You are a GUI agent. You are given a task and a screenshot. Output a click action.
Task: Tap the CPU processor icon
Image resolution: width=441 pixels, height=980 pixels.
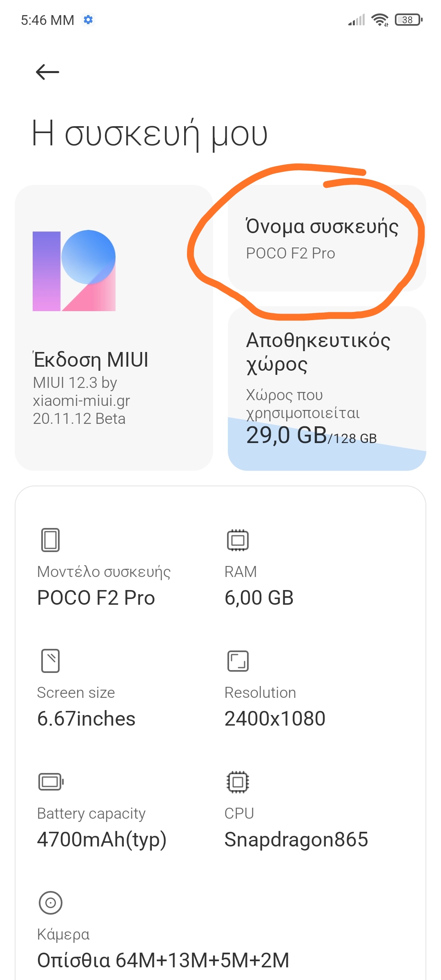[x=238, y=782]
